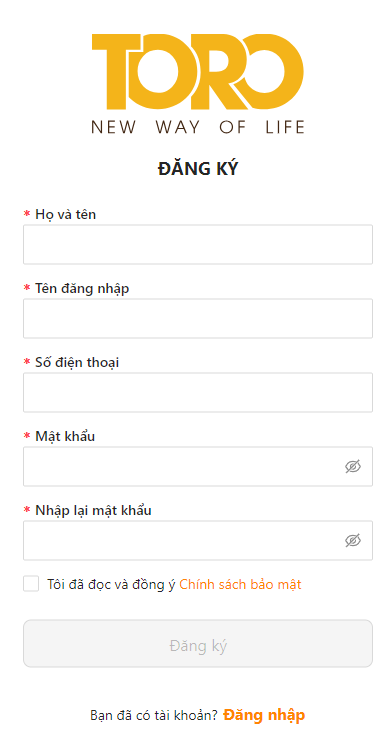Click the "Nhập lại mật khẩu" label text

[93, 511]
